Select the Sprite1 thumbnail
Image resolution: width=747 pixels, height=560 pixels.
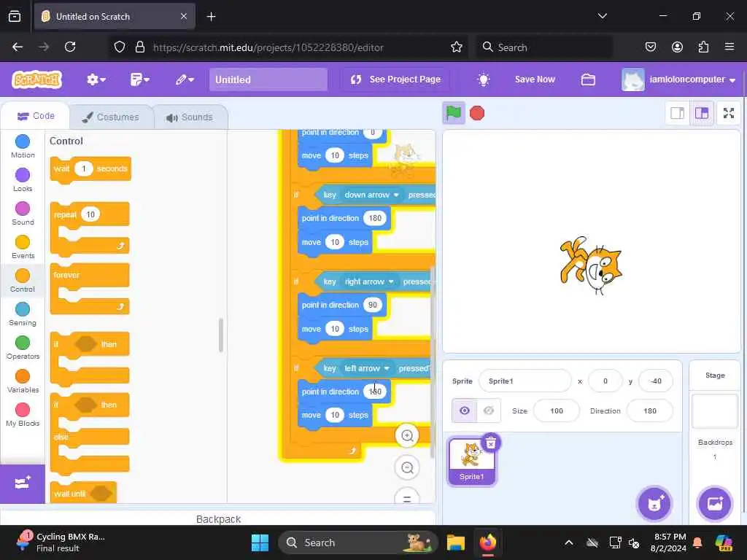[472, 462]
